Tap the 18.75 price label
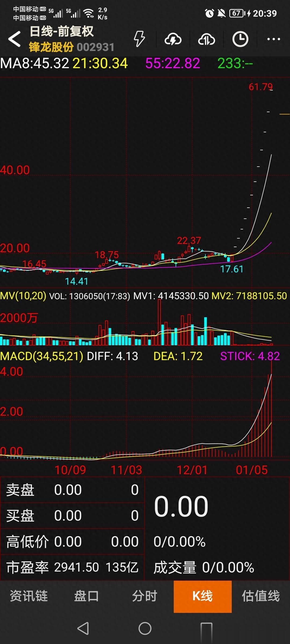 tap(107, 255)
